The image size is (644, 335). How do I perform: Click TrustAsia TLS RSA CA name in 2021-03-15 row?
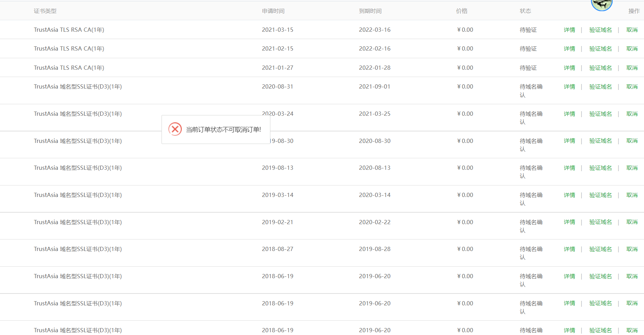[69, 30]
